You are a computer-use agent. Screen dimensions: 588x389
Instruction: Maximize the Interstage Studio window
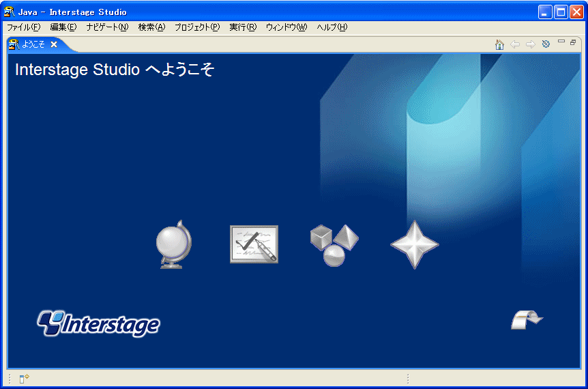coord(561,12)
